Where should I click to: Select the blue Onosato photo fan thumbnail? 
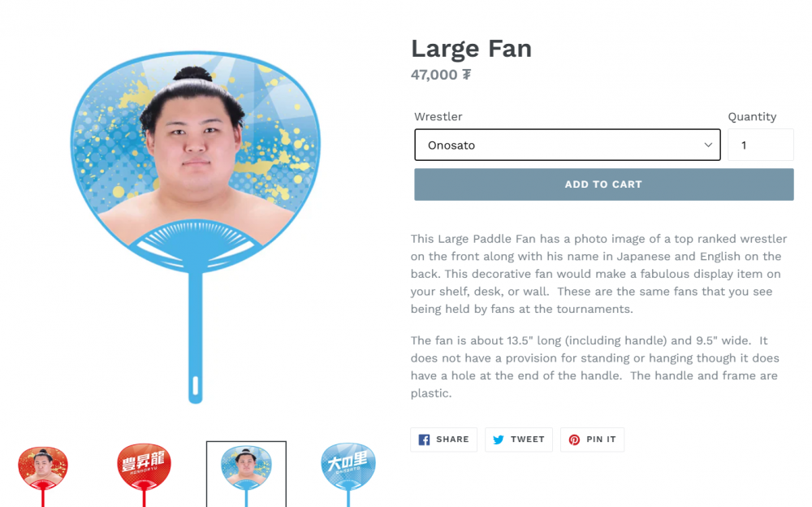[x=246, y=471]
